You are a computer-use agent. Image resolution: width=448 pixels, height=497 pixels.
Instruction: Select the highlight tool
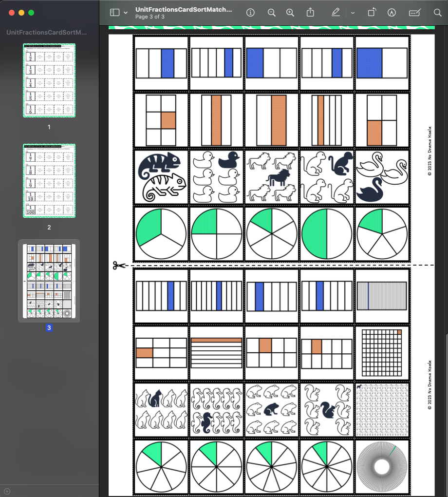tap(392, 13)
